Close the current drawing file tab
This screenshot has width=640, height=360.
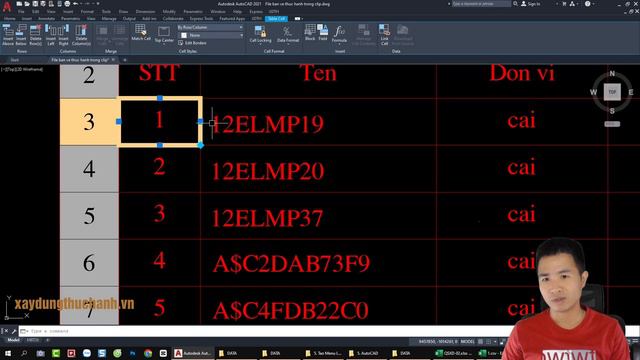(113, 60)
